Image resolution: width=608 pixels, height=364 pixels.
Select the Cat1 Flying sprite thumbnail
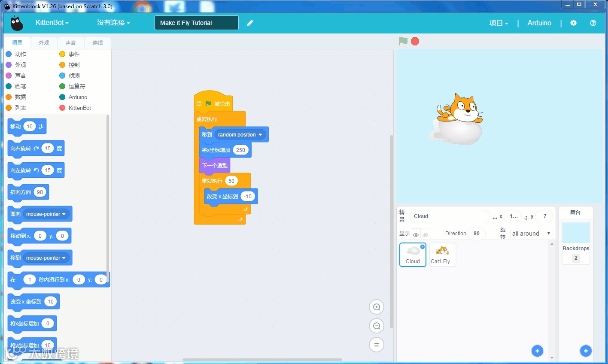(x=442, y=255)
